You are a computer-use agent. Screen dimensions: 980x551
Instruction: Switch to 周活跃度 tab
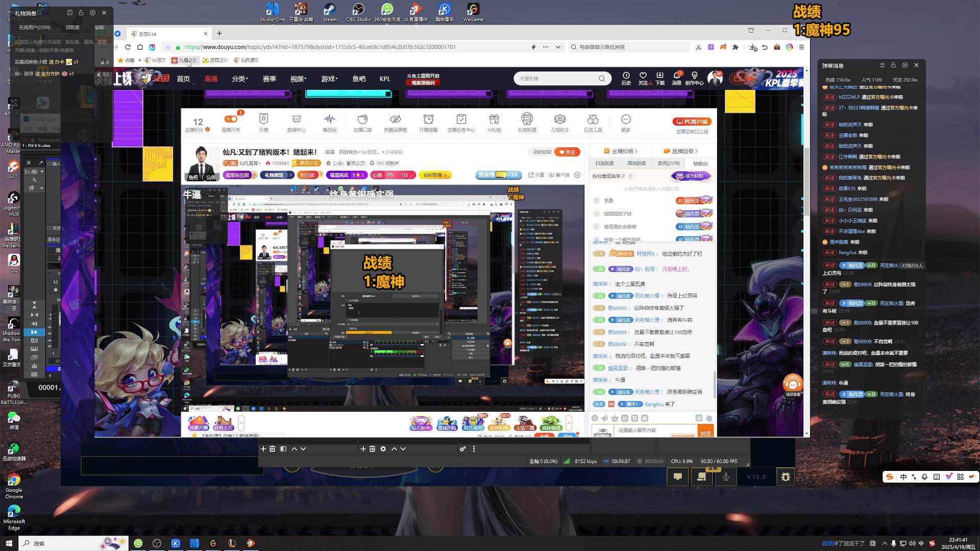click(636, 163)
